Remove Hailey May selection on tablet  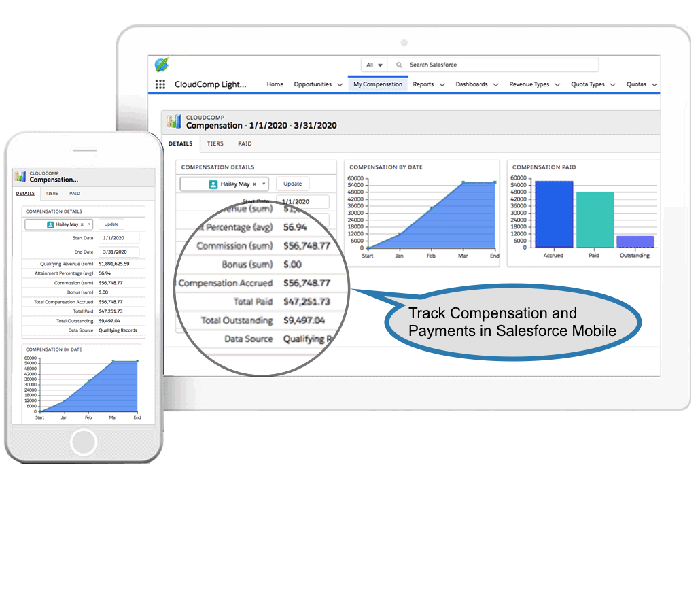pyautogui.click(x=254, y=184)
